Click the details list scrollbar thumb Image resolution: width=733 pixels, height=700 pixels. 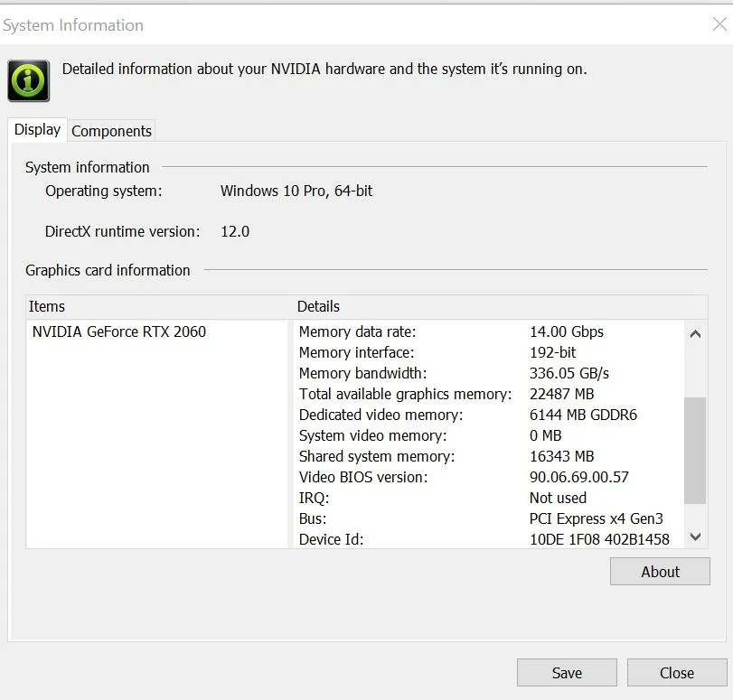click(695, 451)
